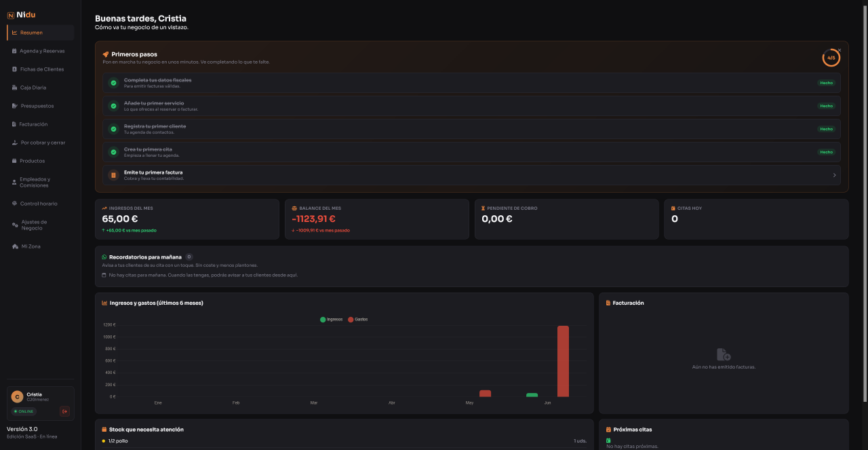The image size is (868, 450).
Task: Click the green Jun income bar
Action: [x=532, y=394]
